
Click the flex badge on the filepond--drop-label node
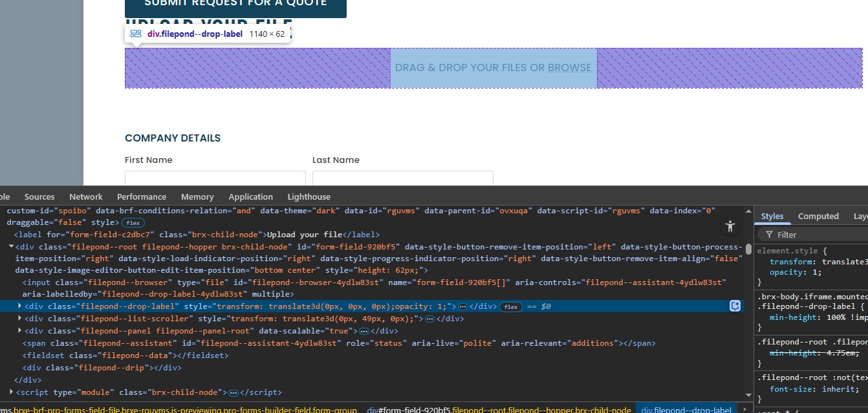point(511,306)
